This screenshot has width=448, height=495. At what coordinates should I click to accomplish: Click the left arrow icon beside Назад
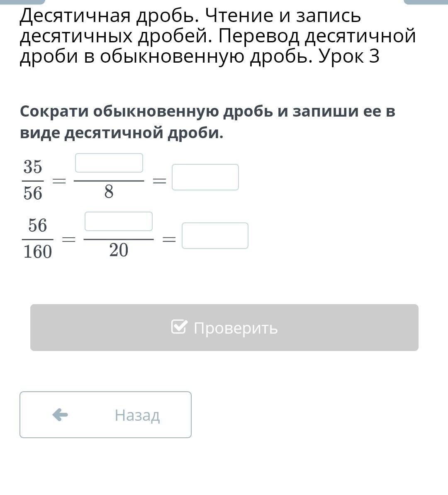tap(60, 415)
